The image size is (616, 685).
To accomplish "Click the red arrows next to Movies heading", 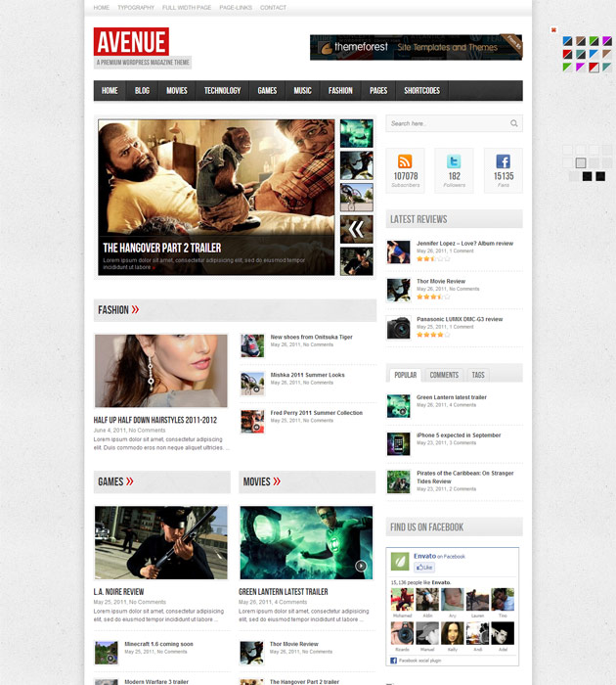I will [x=277, y=481].
